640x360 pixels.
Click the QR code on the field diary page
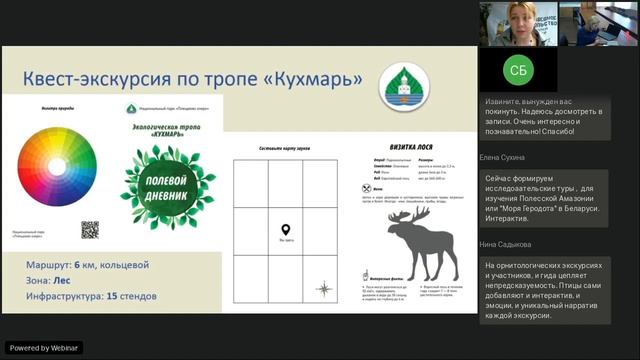(90, 230)
